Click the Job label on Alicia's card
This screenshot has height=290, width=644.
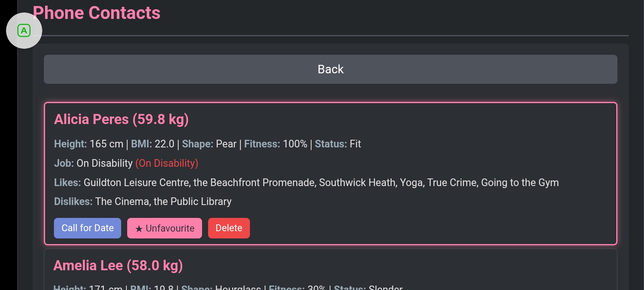[x=64, y=163]
